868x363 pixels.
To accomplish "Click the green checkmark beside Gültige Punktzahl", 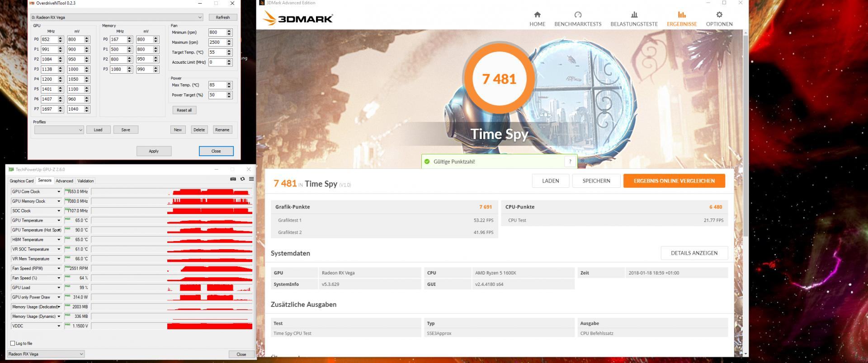I will (427, 161).
